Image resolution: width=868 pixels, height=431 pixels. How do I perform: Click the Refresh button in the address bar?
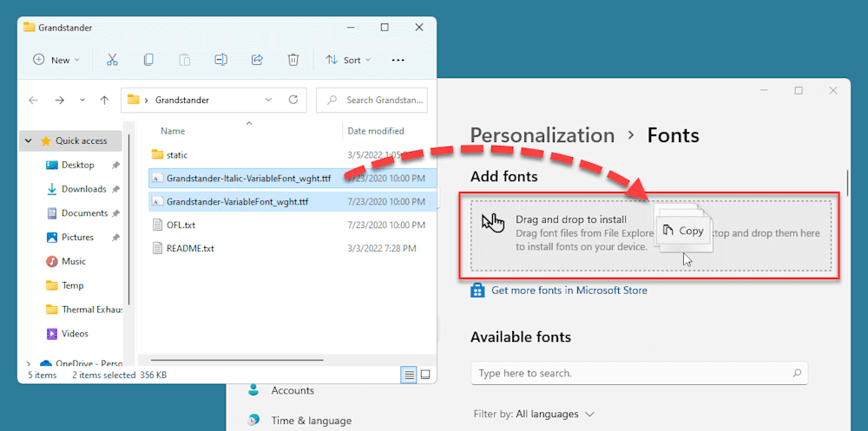293,100
